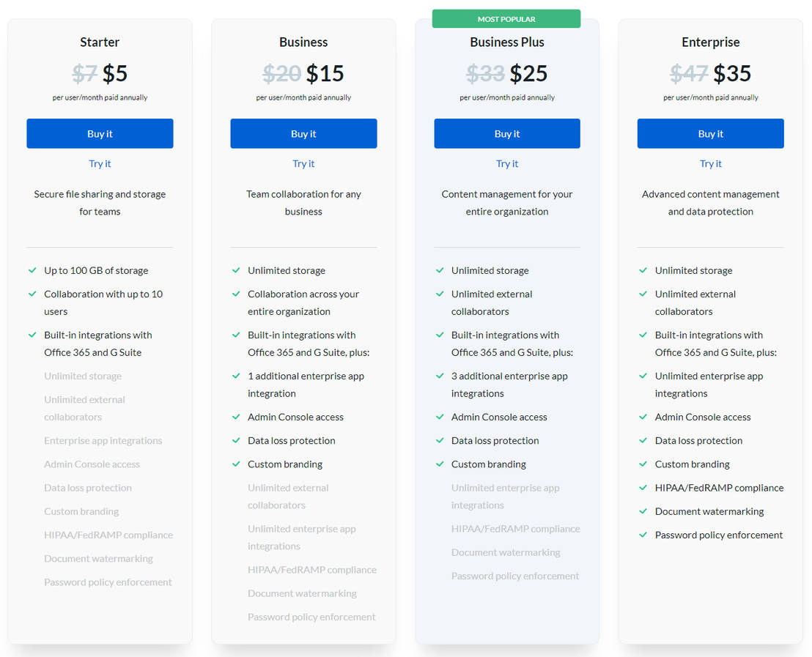Open the Try it link under Starter
This screenshot has width=812, height=657.
point(100,163)
